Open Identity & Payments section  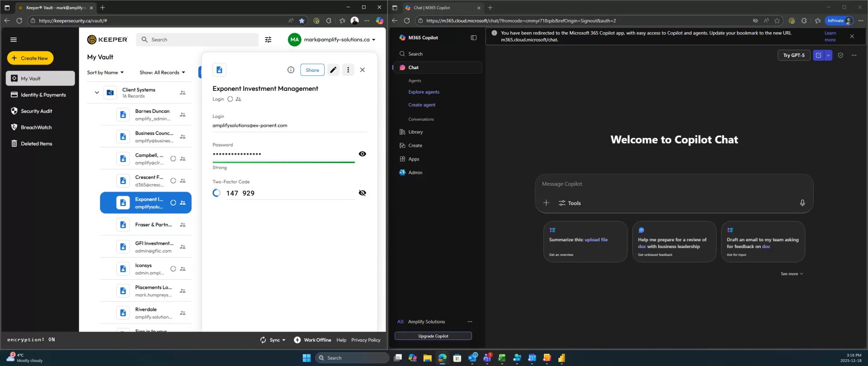[x=40, y=95]
